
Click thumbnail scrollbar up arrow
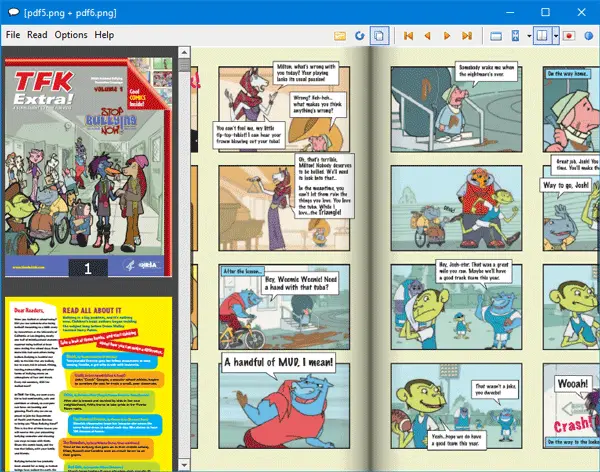tap(184, 52)
